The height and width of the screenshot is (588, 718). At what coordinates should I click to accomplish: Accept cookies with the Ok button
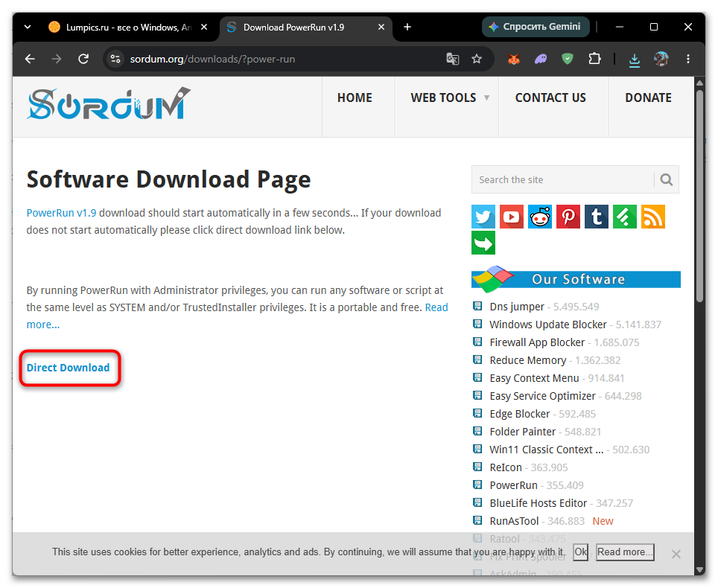581,552
